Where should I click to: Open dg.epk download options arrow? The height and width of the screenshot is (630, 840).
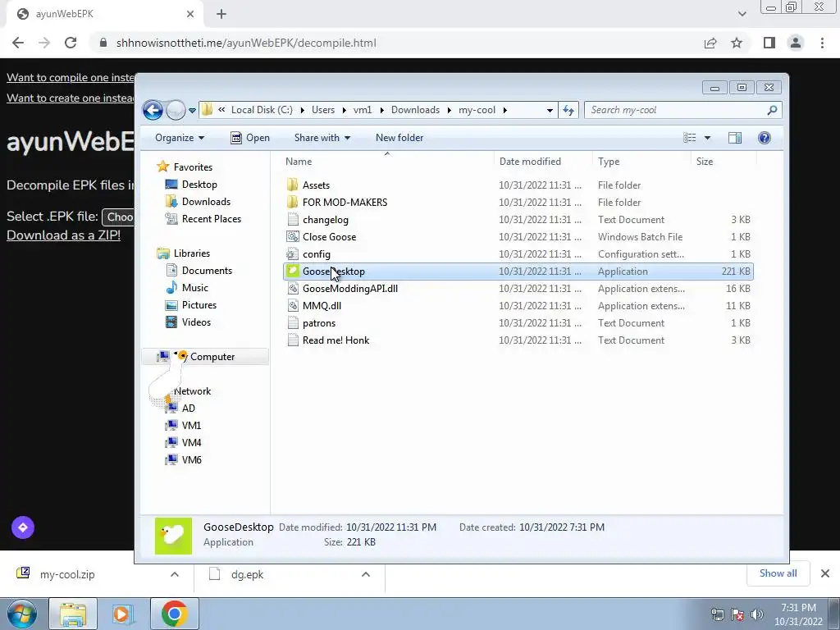click(366, 574)
